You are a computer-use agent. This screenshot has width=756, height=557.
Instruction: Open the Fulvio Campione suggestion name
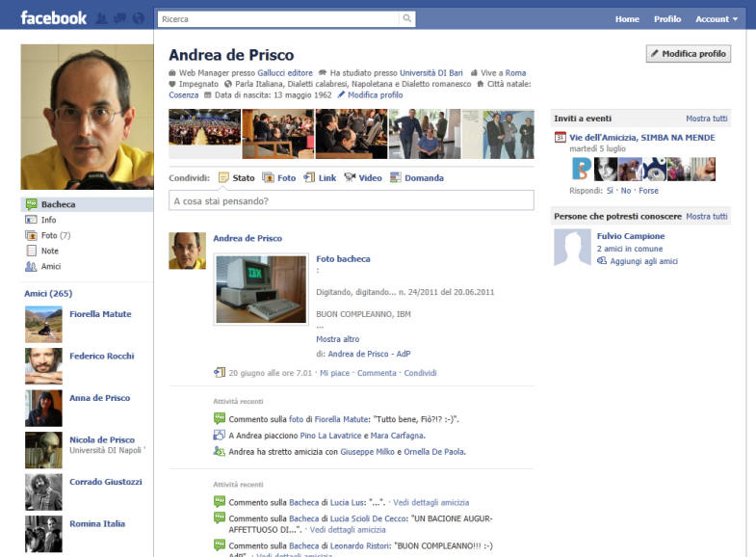(x=631, y=236)
